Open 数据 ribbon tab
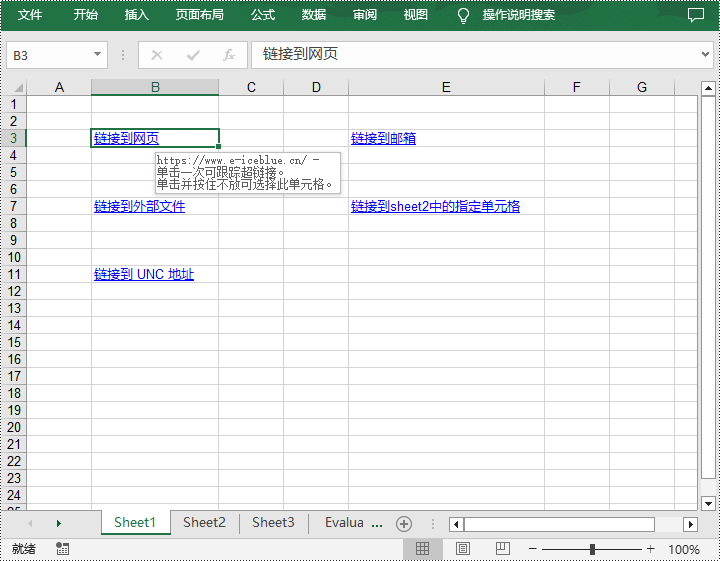 tap(314, 15)
